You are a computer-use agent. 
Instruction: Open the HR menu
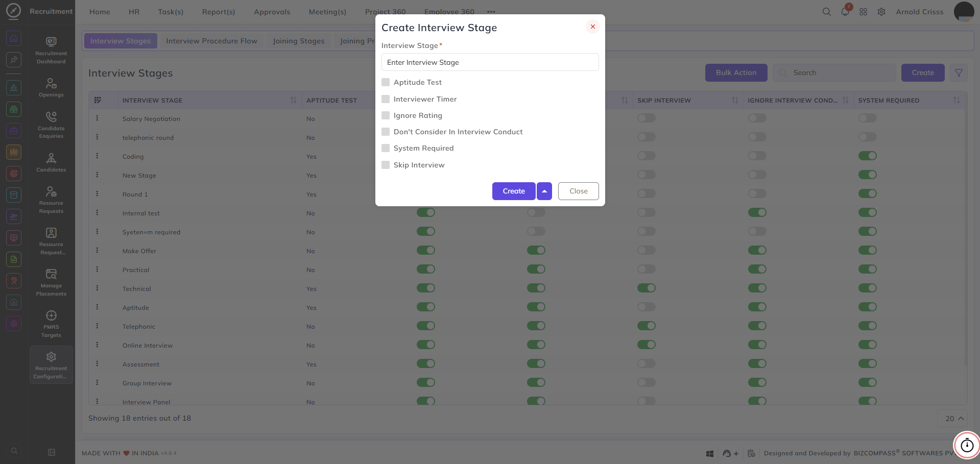(134, 12)
